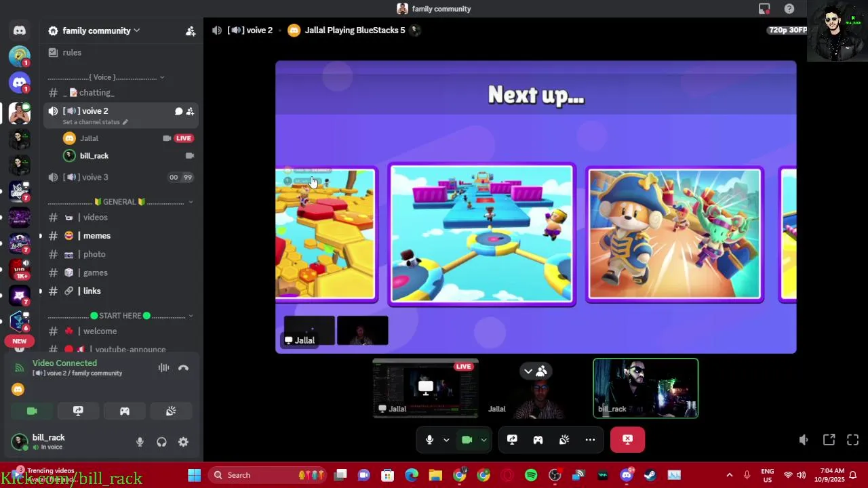Collapse the START HERE category

120,316
